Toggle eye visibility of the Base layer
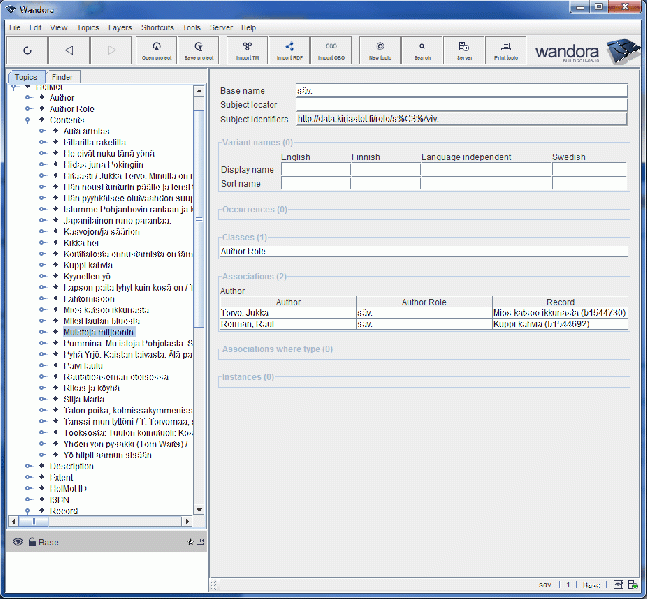 pos(17,541)
